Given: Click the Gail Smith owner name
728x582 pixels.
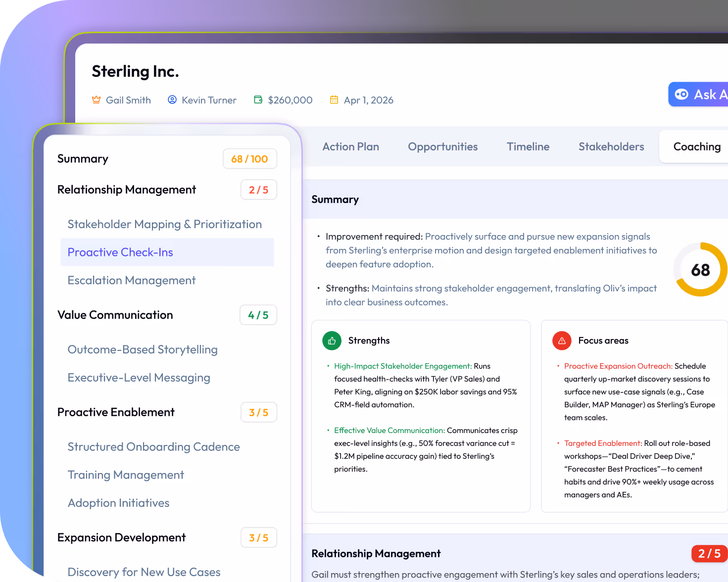Looking at the screenshot, I should pyautogui.click(x=129, y=100).
